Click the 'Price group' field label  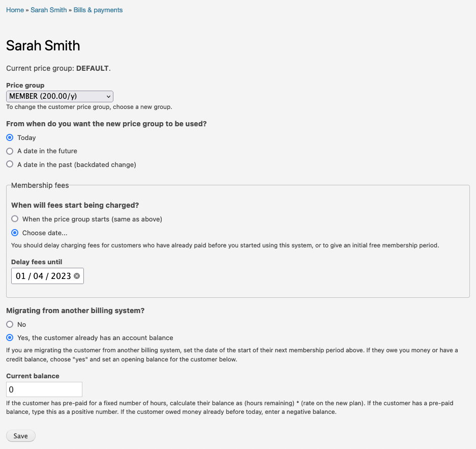tap(25, 85)
